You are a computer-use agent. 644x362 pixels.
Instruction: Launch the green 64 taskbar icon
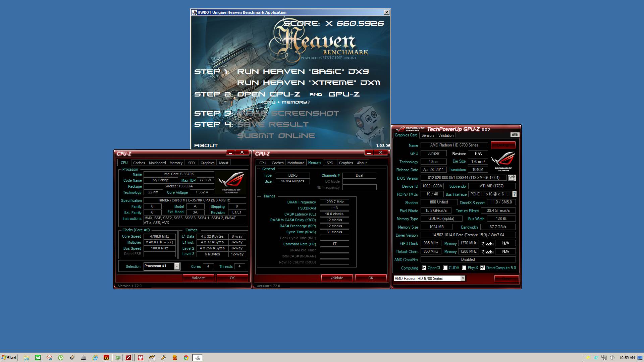coord(38,358)
